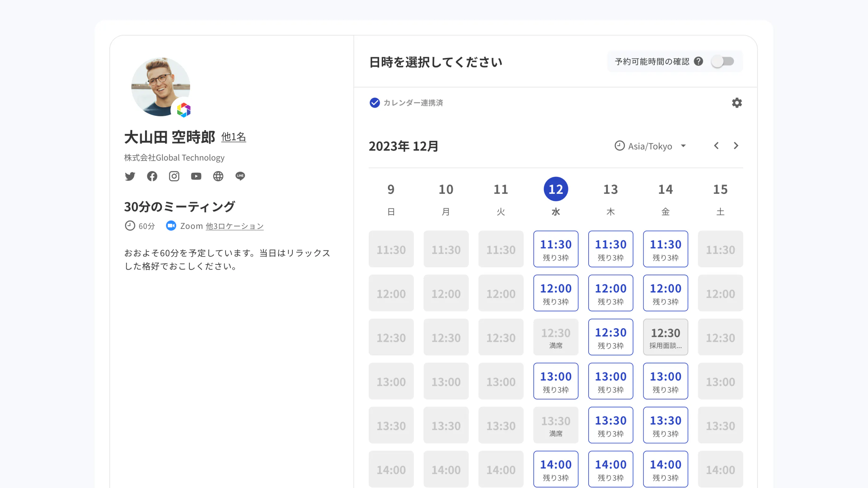
Task: Select date 13 Thursday column
Action: [x=610, y=189]
